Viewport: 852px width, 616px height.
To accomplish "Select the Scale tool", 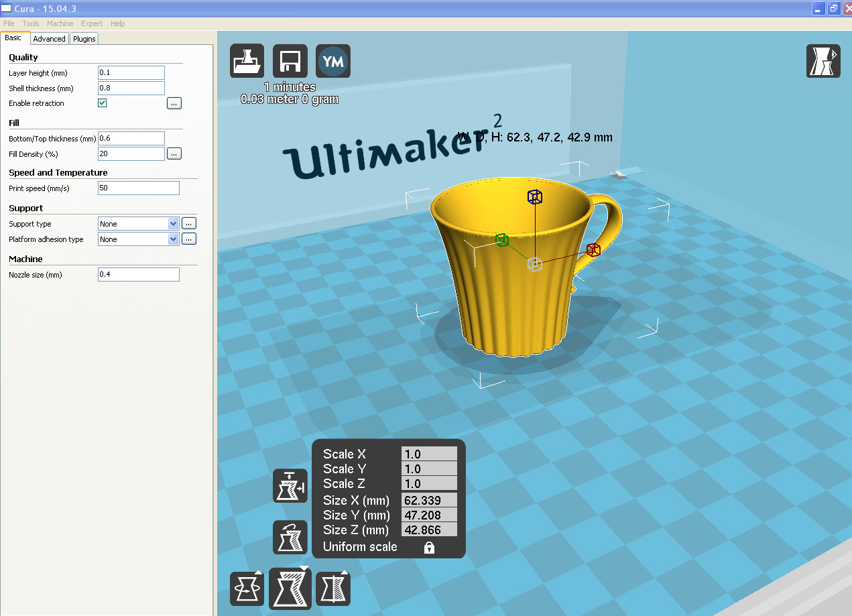I will (290, 588).
